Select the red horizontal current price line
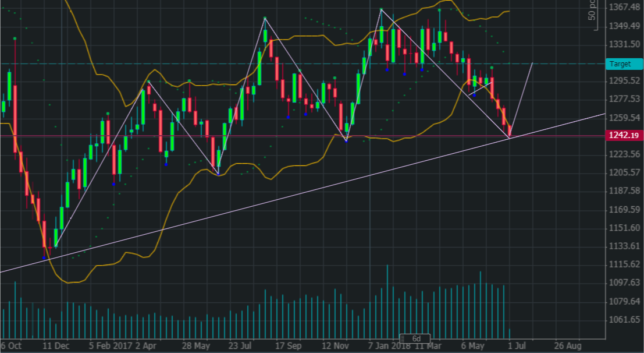 click(x=303, y=136)
